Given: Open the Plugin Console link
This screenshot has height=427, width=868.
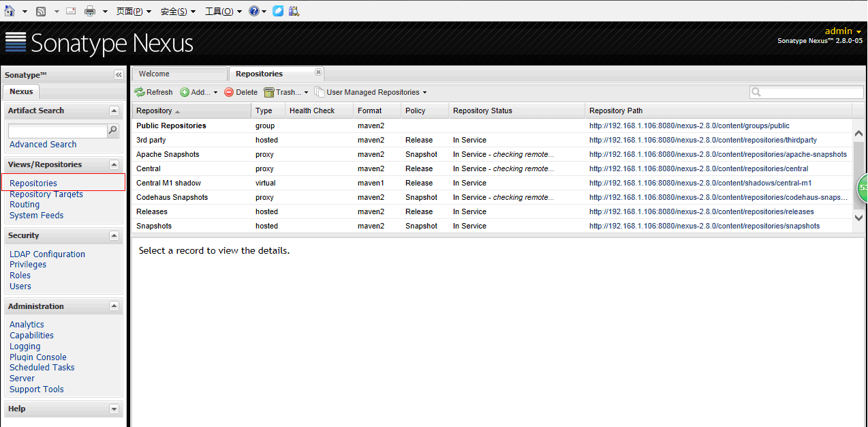Looking at the screenshot, I should tap(38, 357).
